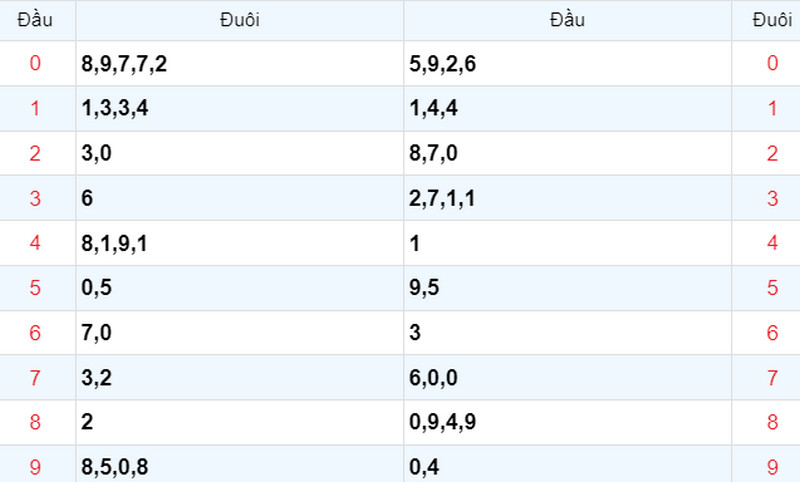
Task: Click the middle Đầu column header
Action: point(567,20)
